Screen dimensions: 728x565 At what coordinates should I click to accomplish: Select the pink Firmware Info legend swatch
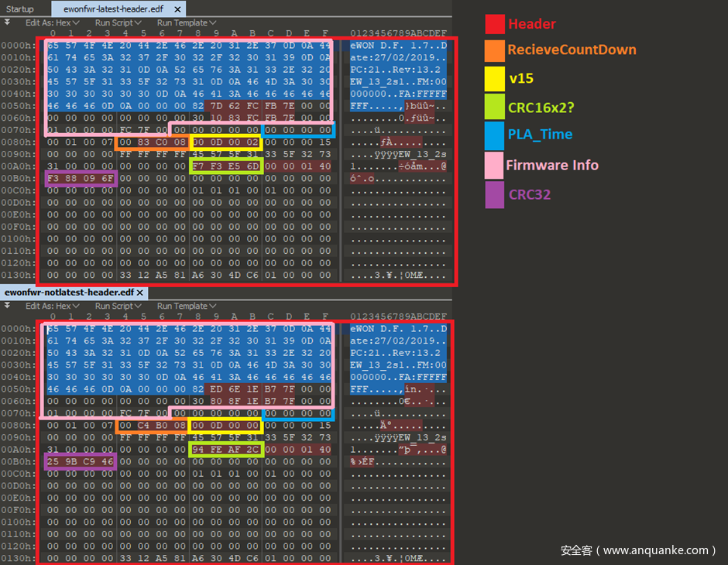(x=495, y=165)
